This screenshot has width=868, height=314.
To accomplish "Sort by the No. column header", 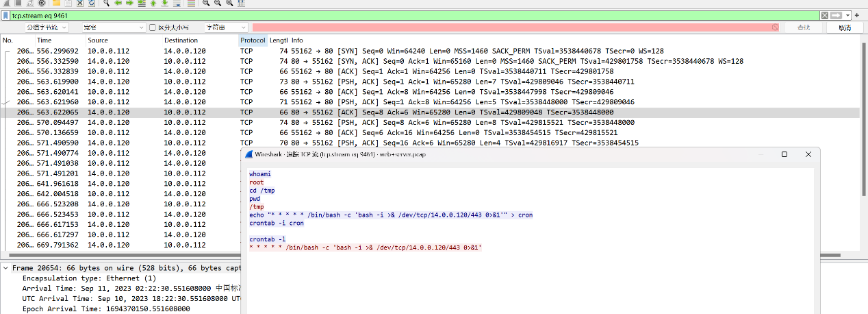I will point(16,40).
